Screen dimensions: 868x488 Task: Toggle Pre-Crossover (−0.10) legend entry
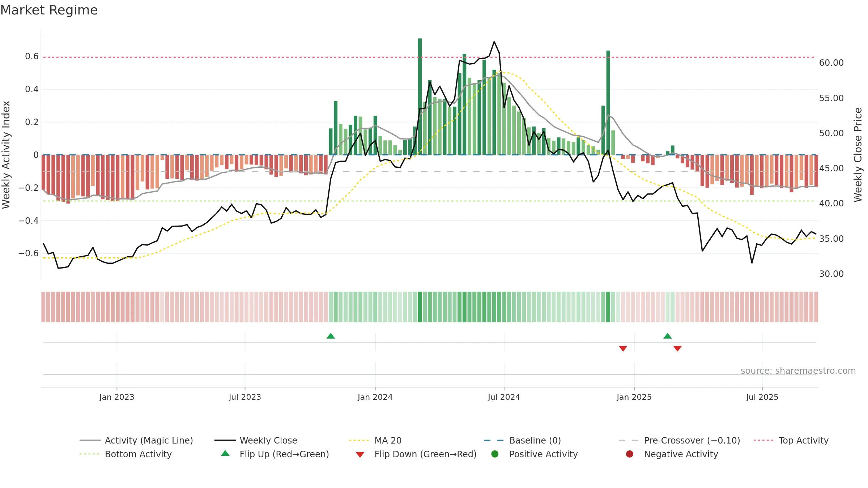pos(679,440)
